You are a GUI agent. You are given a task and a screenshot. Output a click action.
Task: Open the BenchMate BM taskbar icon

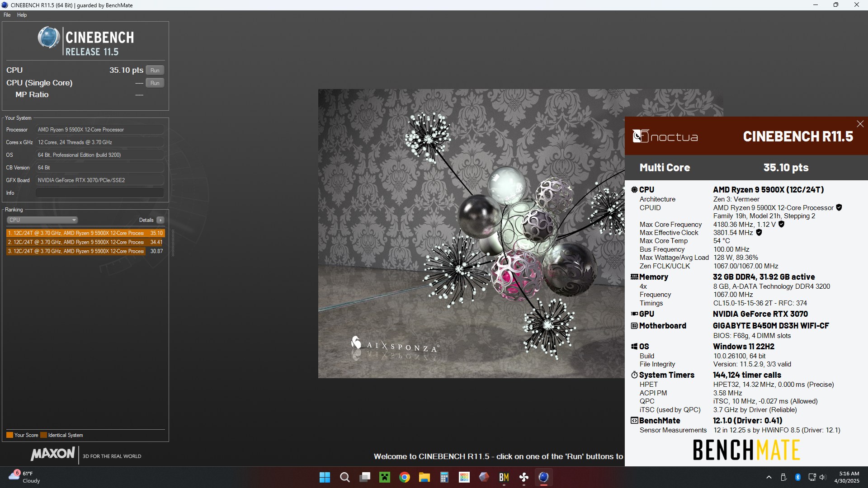(x=504, y=477)
